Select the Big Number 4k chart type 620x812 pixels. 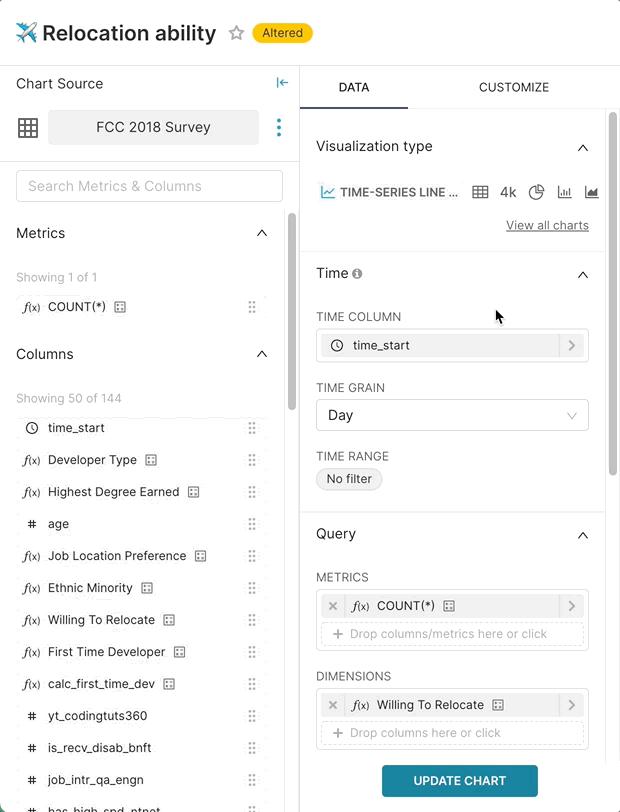(x=508, y=192)
